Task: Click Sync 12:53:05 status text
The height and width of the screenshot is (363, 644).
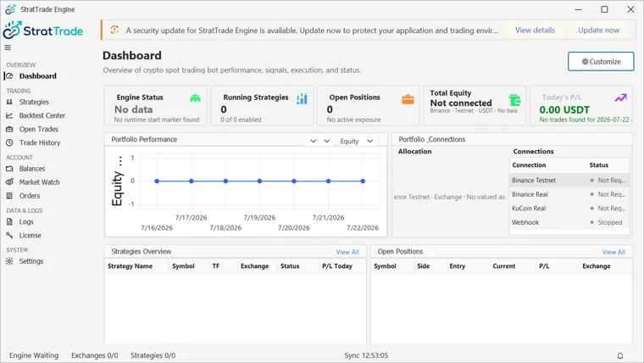Action: [366, 355]
